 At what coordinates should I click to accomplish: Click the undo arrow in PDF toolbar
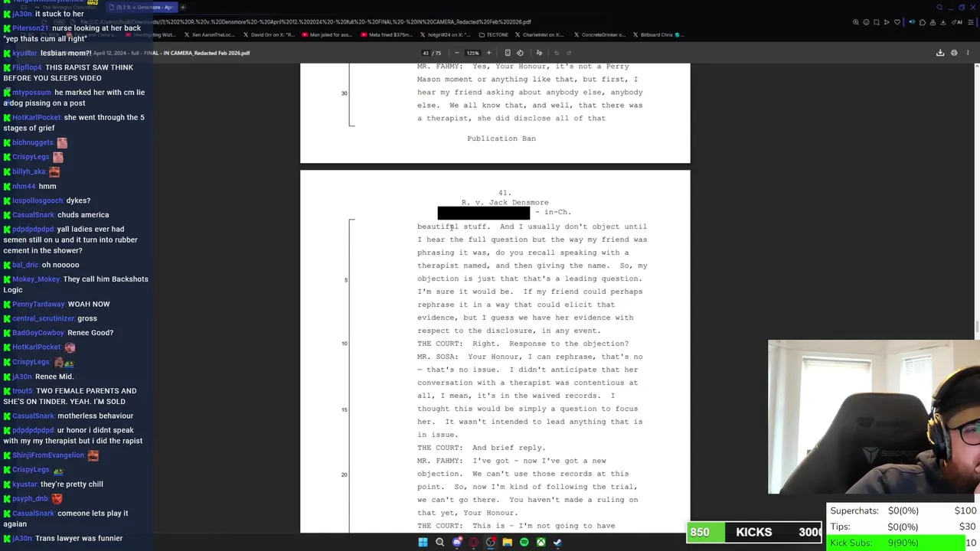pos(557,53)
